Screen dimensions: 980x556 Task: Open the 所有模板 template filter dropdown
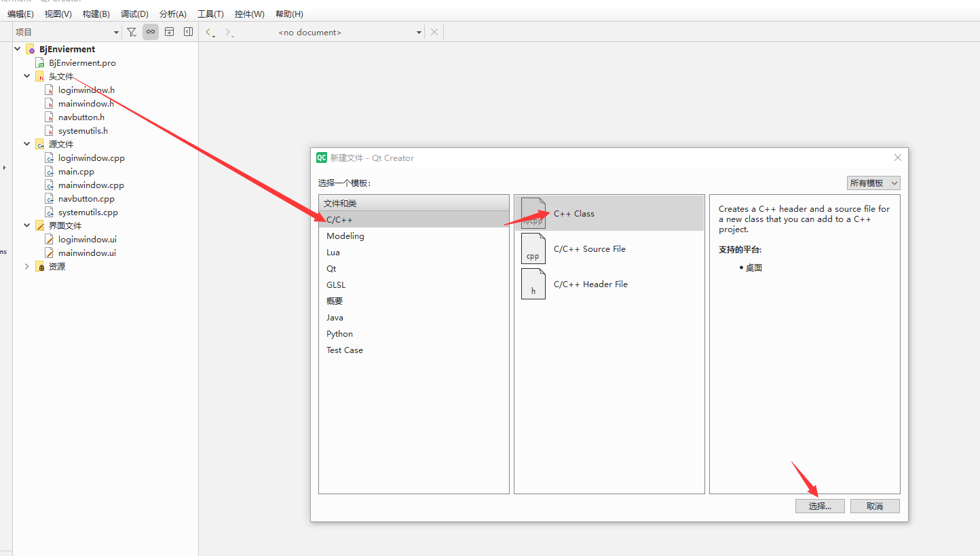tap(873, 183)
